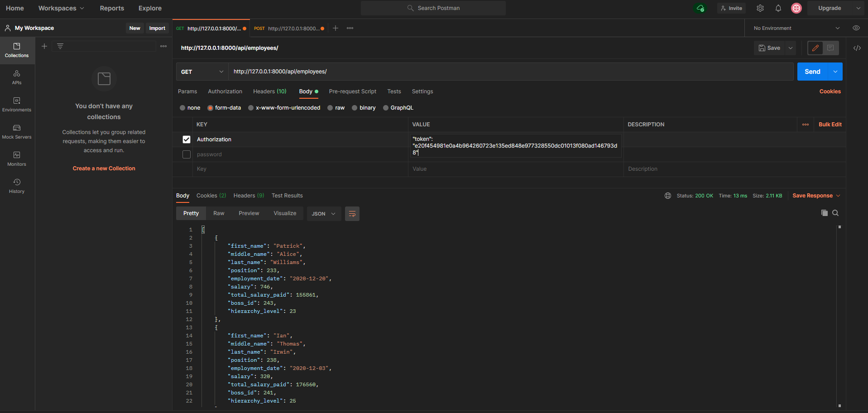Open the APIs sidebar panel

click(17, 77)
